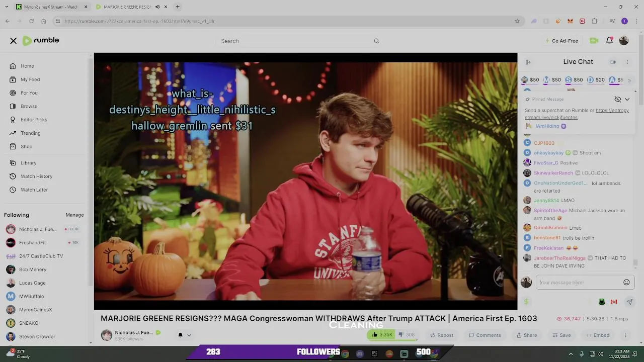Open the taskbar weather widget
The image size is (644, 362).
(x=18, y=354)
